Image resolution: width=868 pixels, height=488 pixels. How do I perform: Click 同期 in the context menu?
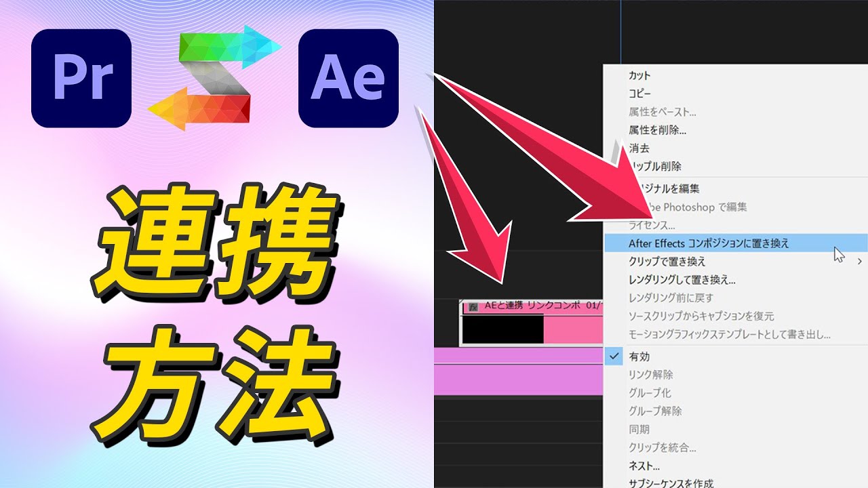click(639, 430)
